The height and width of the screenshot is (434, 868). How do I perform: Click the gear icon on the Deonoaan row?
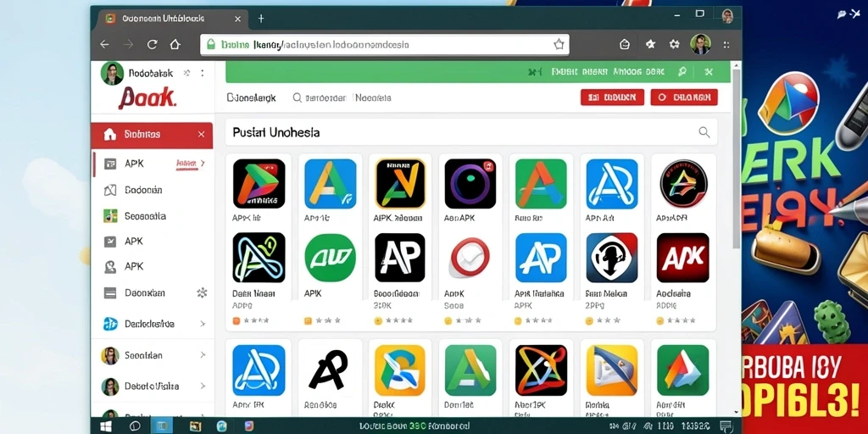[202, 292]
